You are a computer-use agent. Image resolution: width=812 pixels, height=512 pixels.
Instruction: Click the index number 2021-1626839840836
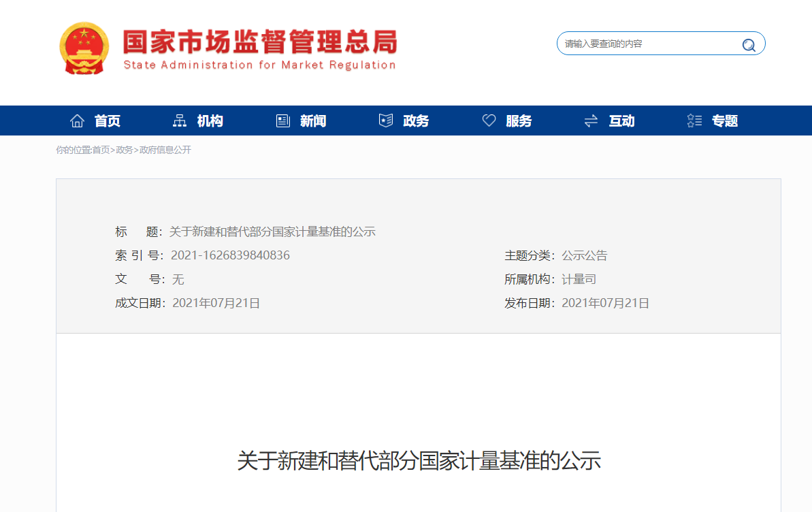[x=230, y=256]
